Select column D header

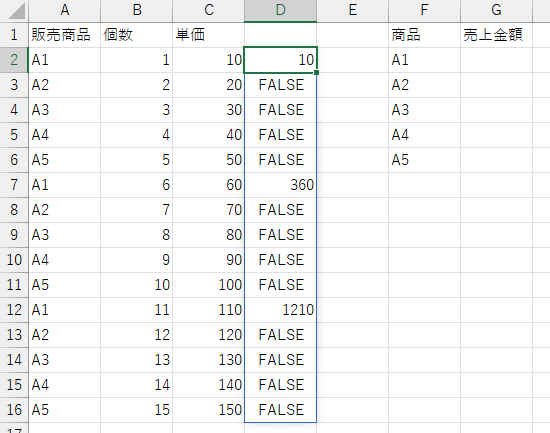tap(280, 10)
